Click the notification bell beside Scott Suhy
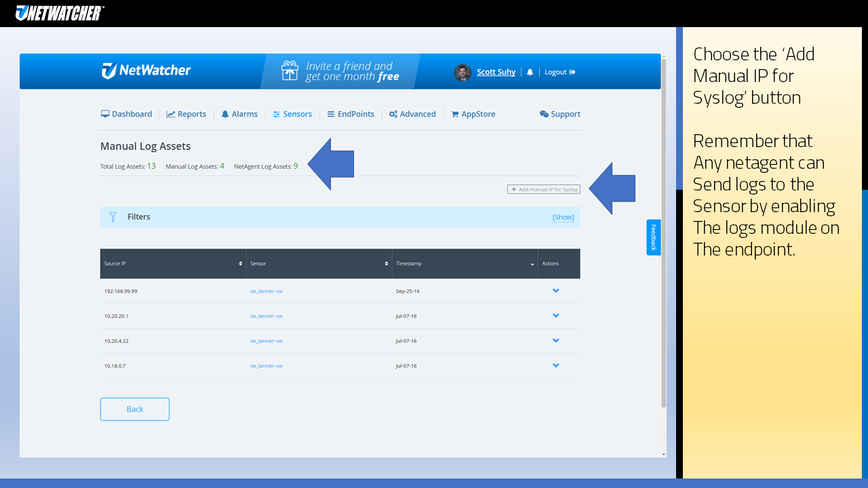This screenshot has height=488, width=868. 530,72
